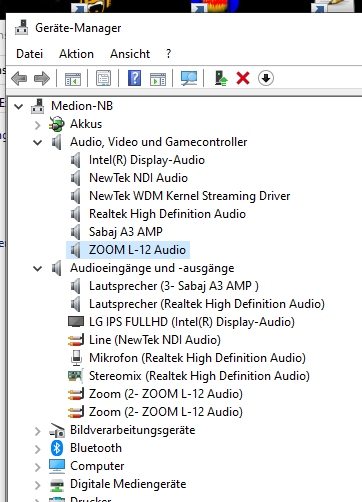Expand the Akkus category
The height and width of the screenshot is (502, 362).
tap(37, 125)
